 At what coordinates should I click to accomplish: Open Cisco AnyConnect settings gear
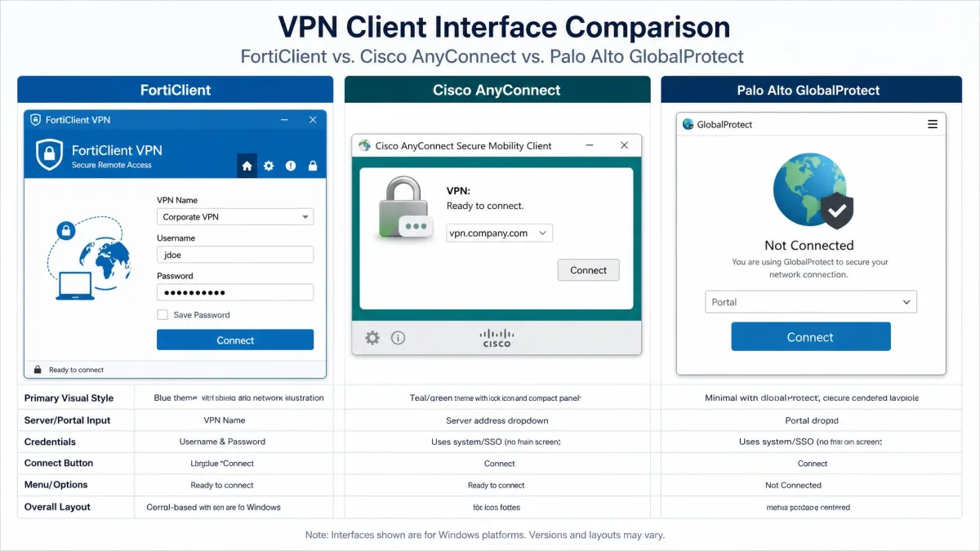372,337
